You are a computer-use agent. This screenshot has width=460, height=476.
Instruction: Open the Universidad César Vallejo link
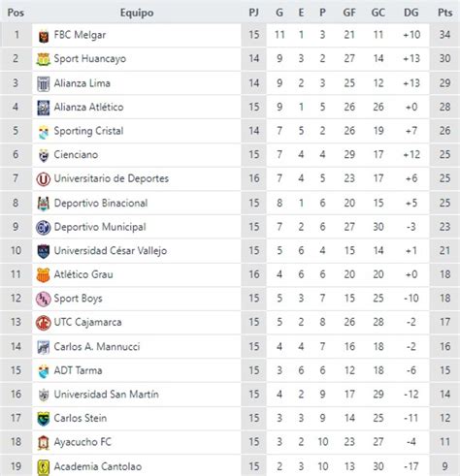point(111,251)
